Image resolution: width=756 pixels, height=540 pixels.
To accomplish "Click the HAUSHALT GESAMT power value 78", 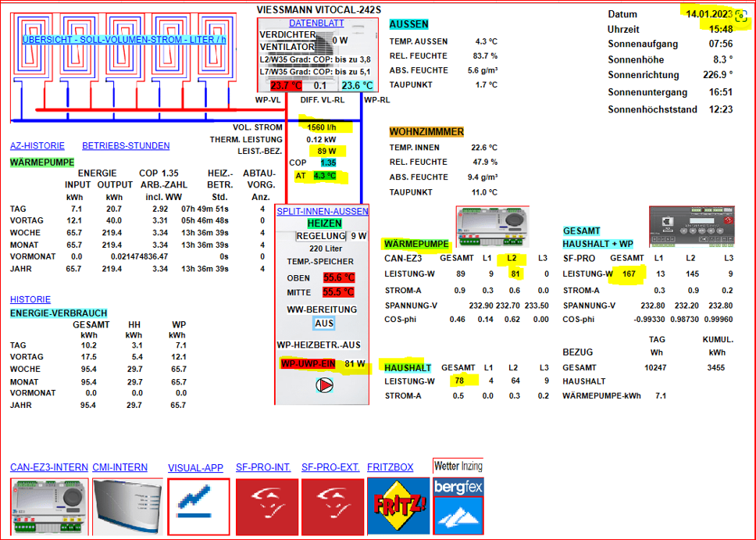I will (x=459, y=381).
